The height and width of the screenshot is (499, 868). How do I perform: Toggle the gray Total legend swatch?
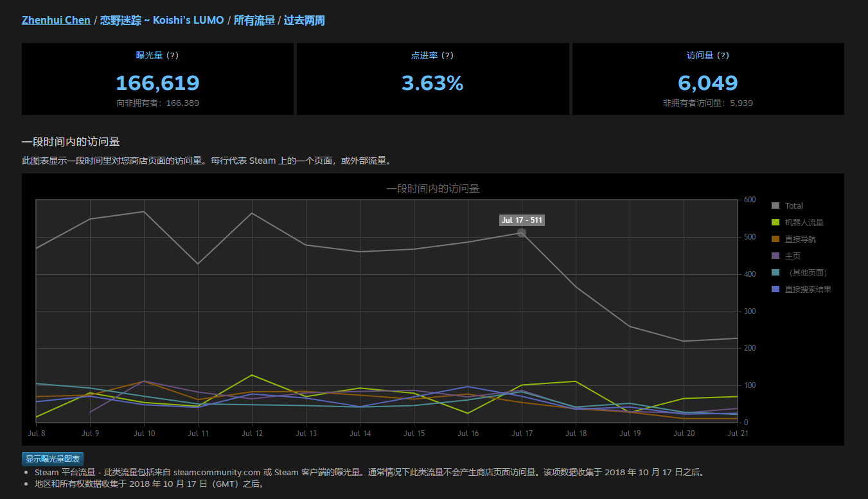[x=775, y=206]
